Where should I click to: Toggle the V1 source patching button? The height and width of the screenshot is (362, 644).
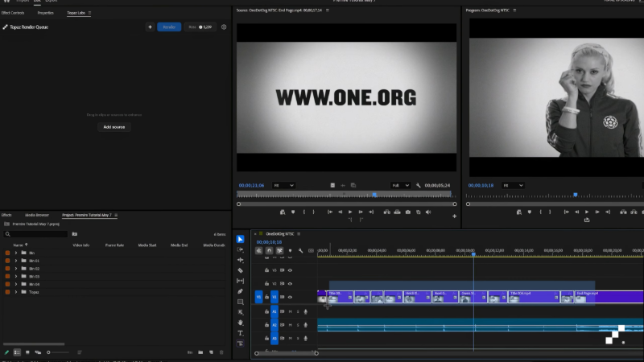pyautogui.click(x=258, y=297)
